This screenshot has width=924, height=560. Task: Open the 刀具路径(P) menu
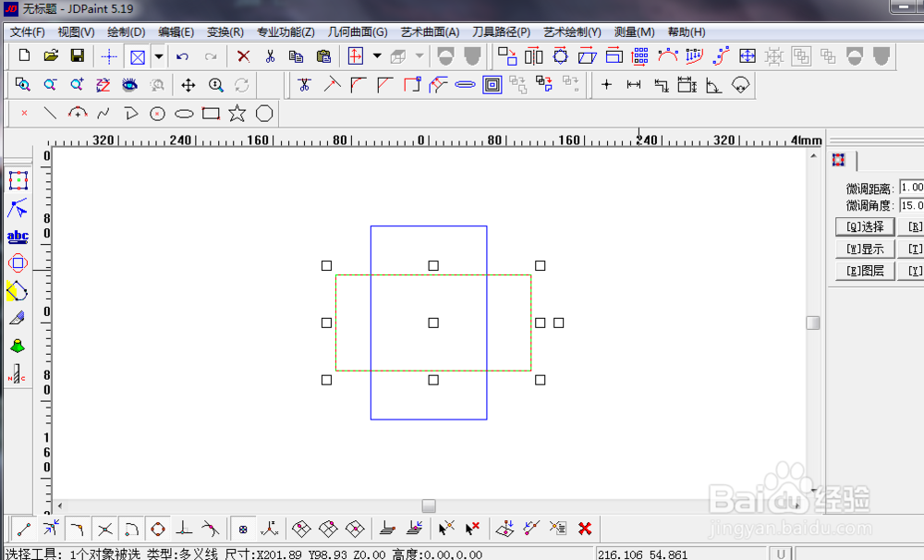click(501, 31)
